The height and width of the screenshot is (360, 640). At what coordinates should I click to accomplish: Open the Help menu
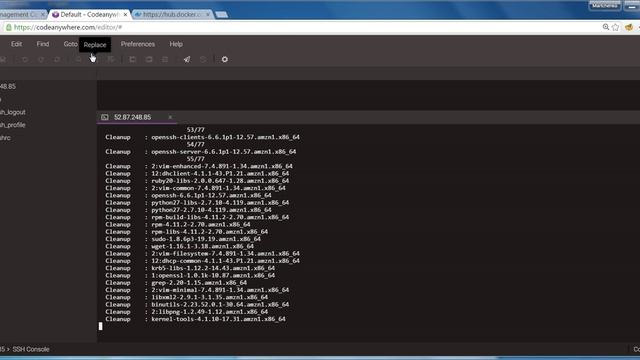click(176, 44)
